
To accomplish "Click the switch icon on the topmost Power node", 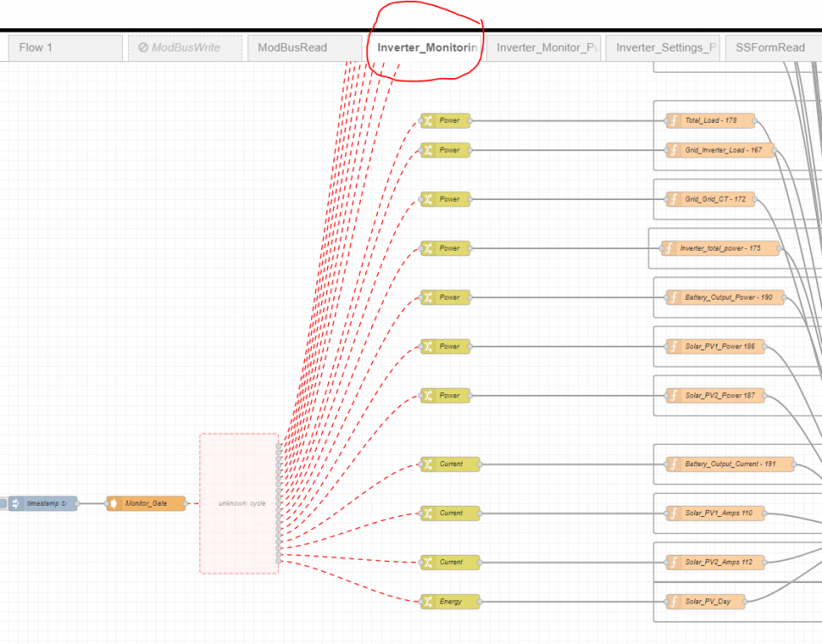I will (428, 120).
